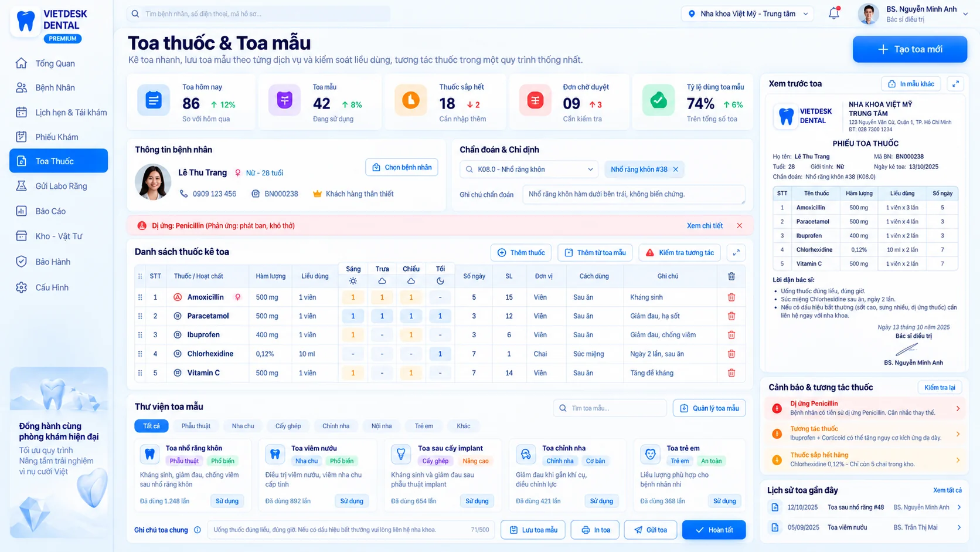Click info icon next to Ghi chú toa chung
Image resolution: width=980 pixels, height=552 pixels.
tap(198, 530)
